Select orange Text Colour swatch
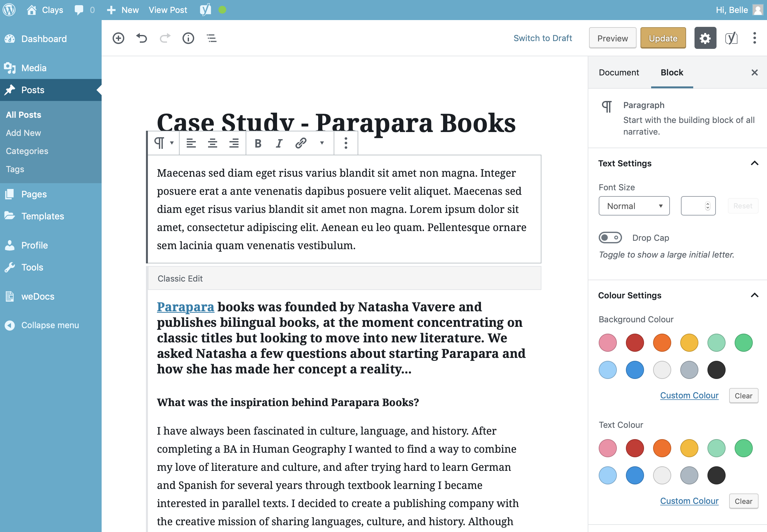This screenshot has height=532, width=767. click(662, 448)
